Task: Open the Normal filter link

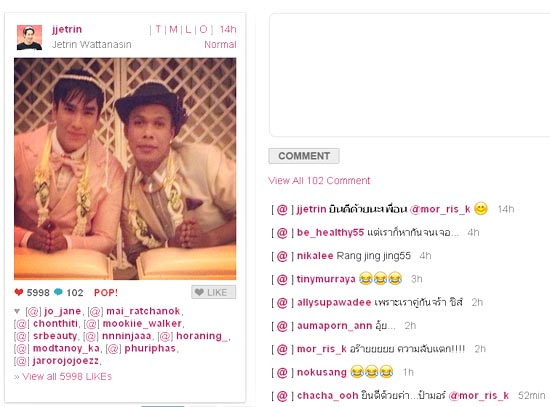Action: click(x=220, y=45)
